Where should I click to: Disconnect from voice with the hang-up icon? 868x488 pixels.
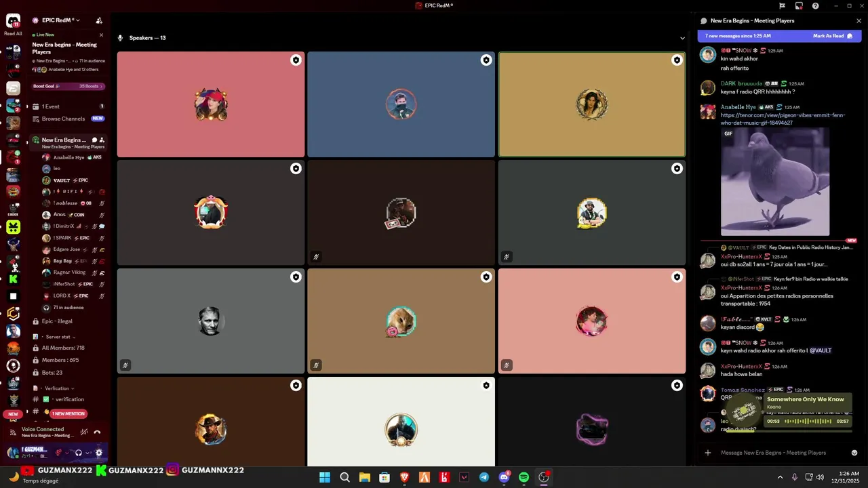point(97,432)
